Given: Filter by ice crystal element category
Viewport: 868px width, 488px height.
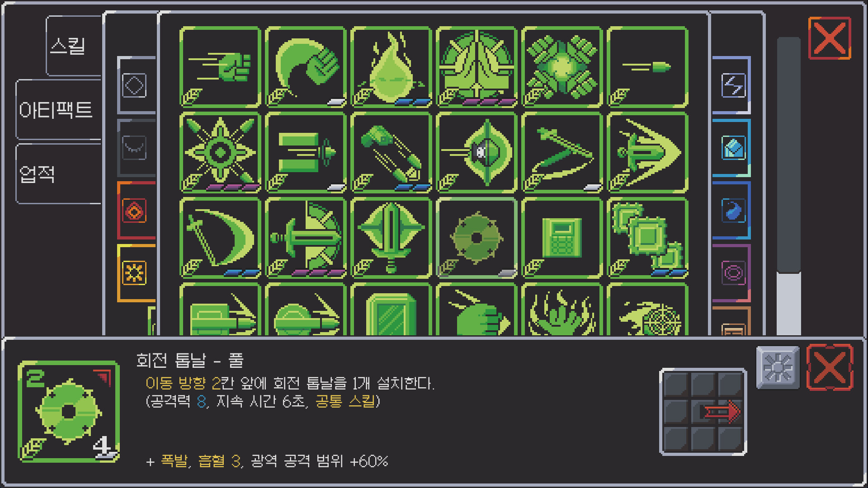Looking at the screenshot, I should 732,148.
